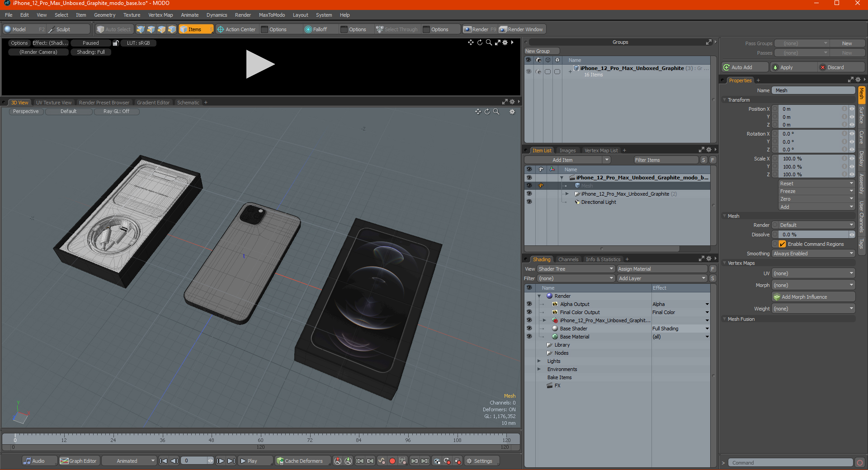Open Render dropdown set to Default
This screenshot has width=868, height=470.
pos(816,225)
